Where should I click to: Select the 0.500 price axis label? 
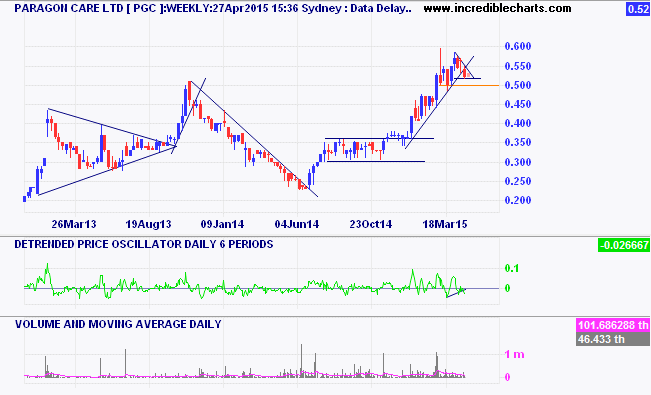tap(518, 85)
